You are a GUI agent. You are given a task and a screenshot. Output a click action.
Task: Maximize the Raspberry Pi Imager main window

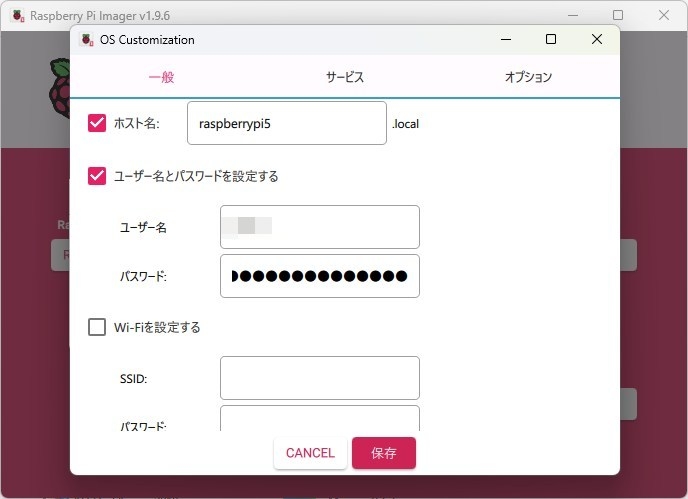point(618,16)
